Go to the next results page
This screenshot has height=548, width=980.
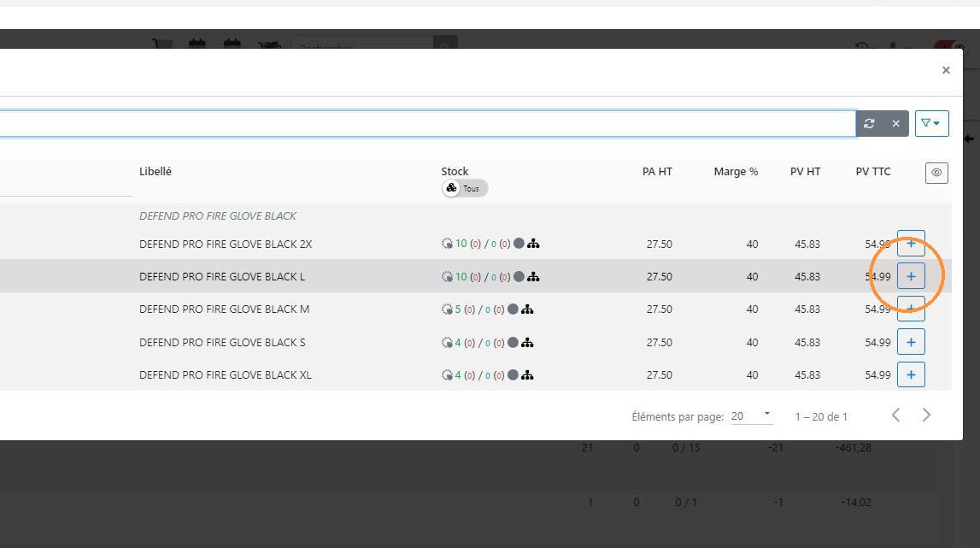click(926, 415)
